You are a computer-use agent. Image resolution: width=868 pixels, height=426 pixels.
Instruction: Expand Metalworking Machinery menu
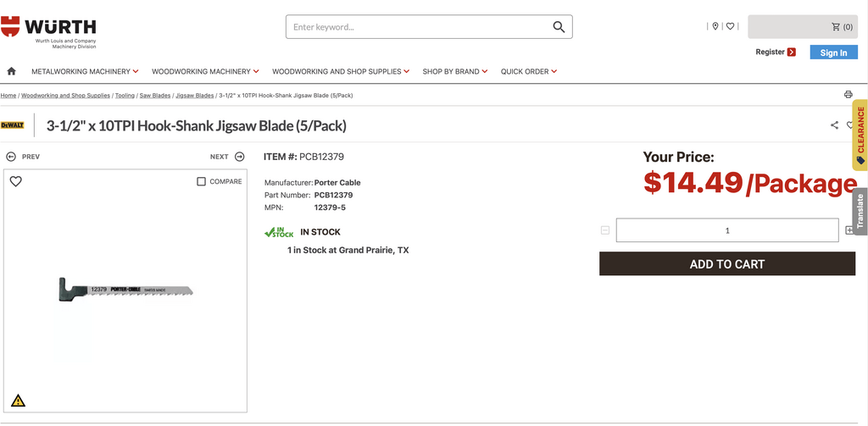click(x=85, y=71)
